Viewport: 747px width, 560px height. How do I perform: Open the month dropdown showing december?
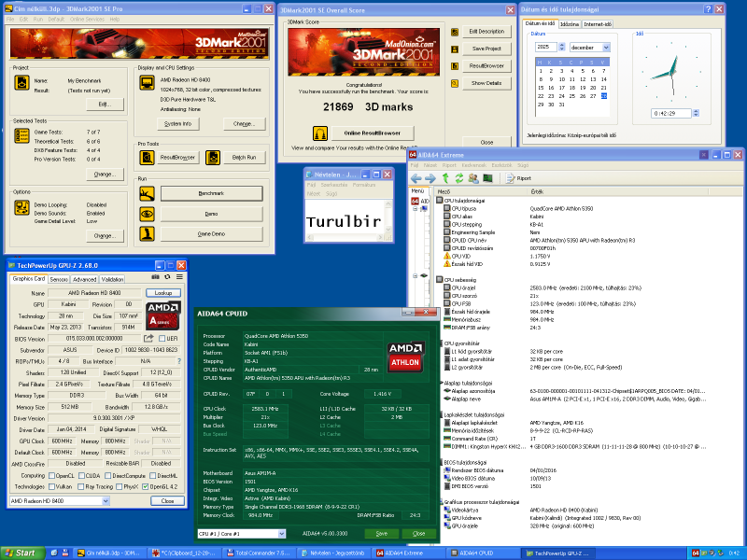pos(606,48)
